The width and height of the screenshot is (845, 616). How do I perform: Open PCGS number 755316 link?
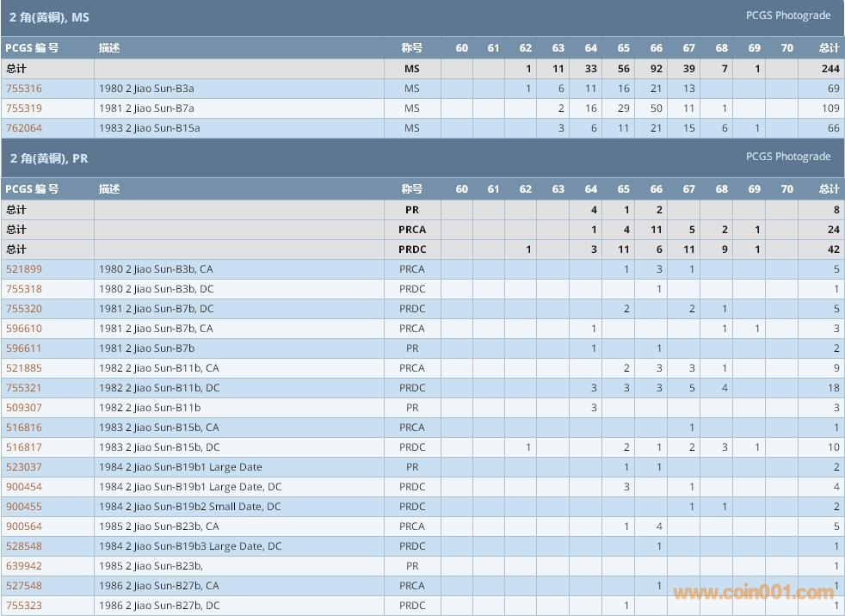pyautogui.click(x=24, y=89)
